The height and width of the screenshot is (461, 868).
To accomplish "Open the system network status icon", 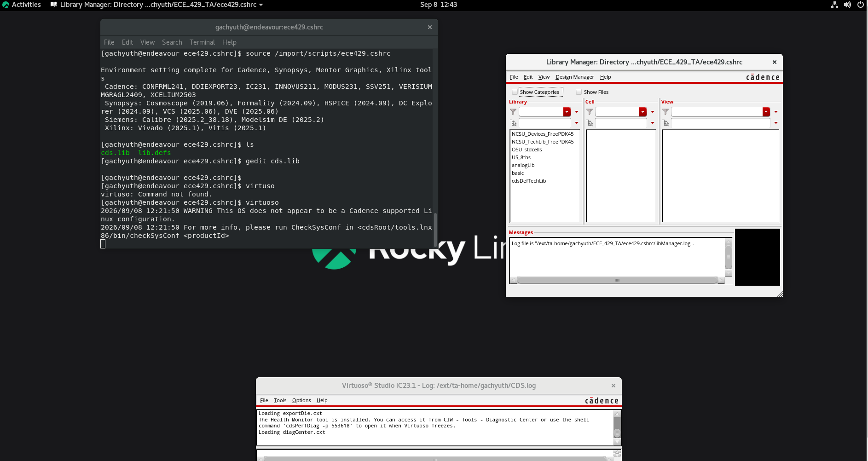I will coord(834,5).
